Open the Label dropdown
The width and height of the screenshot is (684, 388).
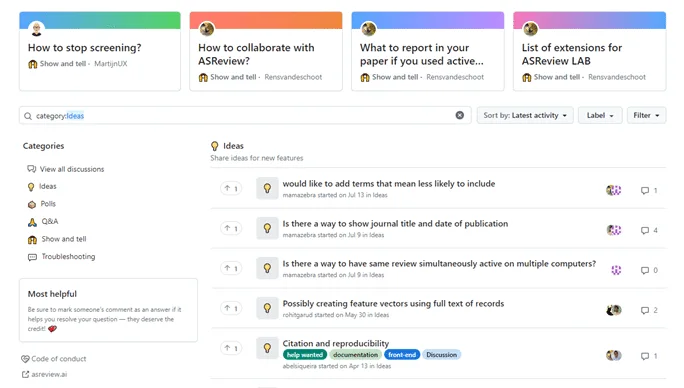600,116
